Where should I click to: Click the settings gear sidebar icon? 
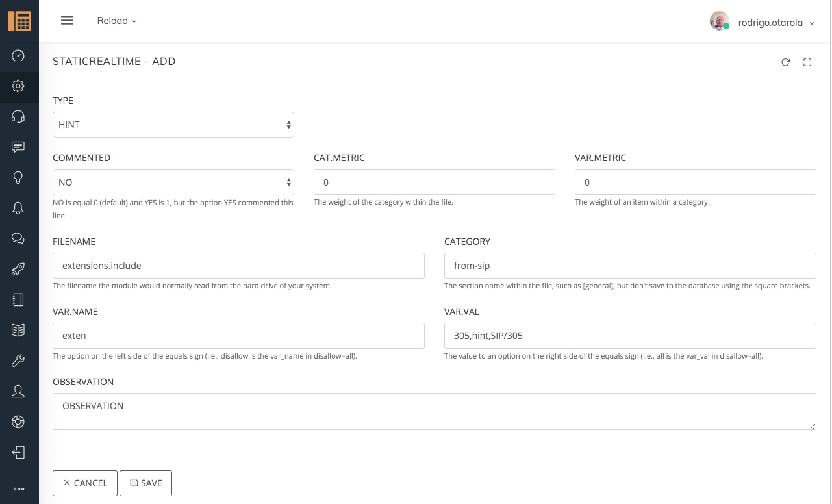(x=18, y=86)
